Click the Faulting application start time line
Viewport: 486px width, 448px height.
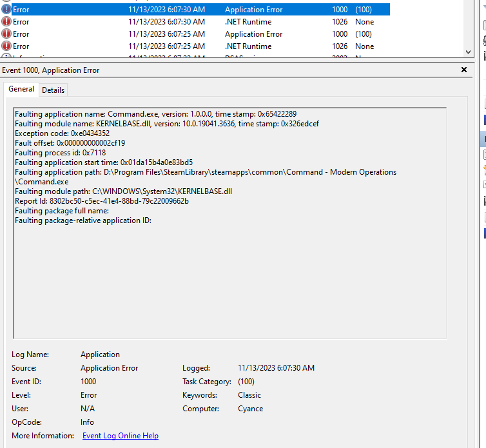[x=104, y=162]
